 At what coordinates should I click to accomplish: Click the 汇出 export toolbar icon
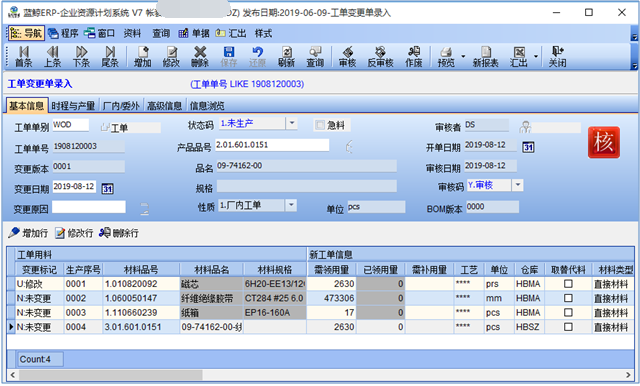coord(519,56)
